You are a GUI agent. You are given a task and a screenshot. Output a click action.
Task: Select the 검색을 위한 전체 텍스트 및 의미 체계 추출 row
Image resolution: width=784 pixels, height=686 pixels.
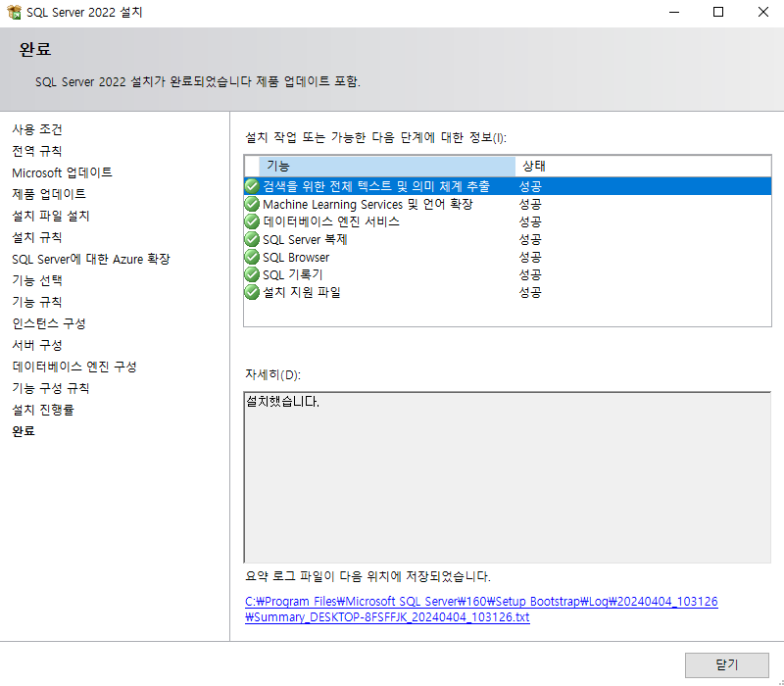tap(508, 186)
